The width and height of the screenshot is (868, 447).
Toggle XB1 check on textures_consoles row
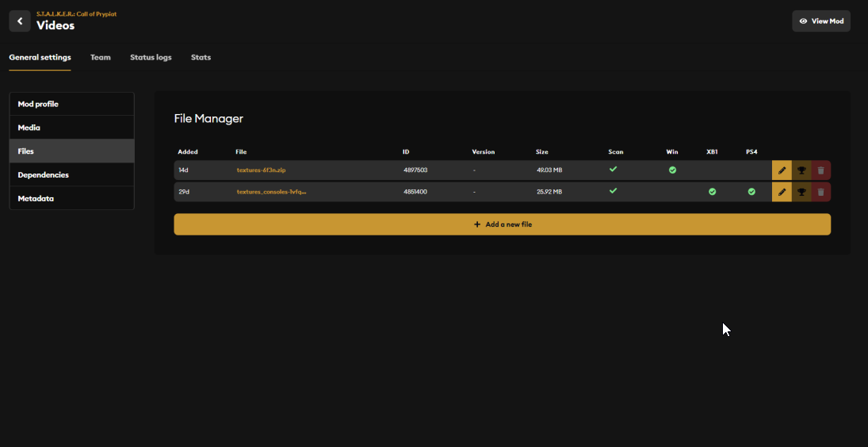pos(712,192)
